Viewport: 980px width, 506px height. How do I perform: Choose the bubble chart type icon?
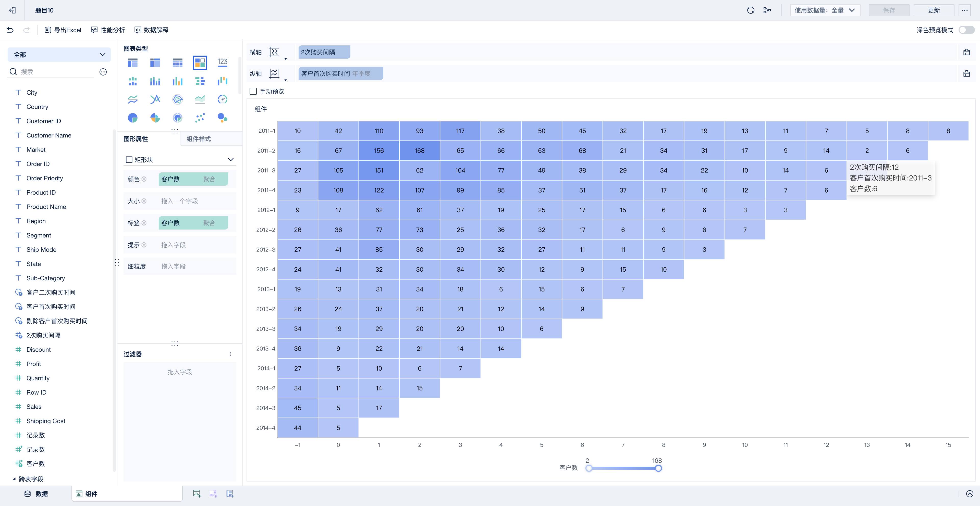tap(222, 118)
